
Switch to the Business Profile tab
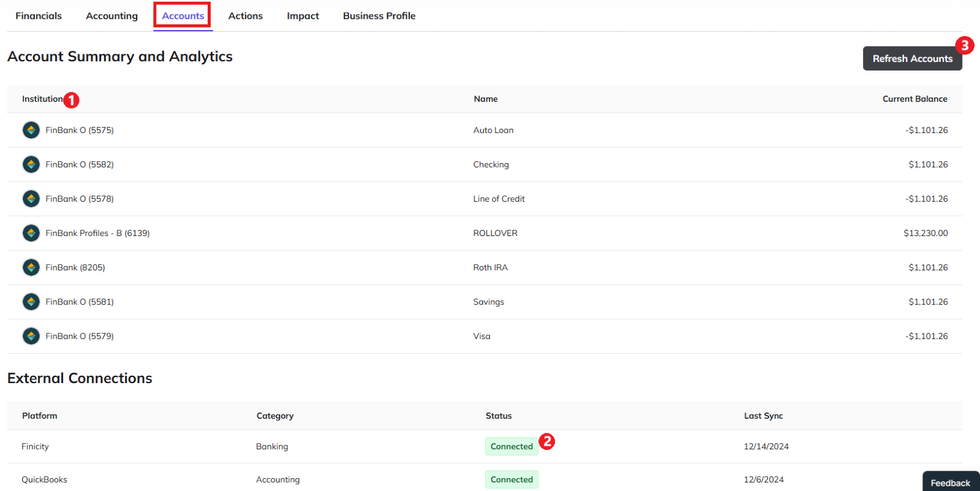(379, 16)
